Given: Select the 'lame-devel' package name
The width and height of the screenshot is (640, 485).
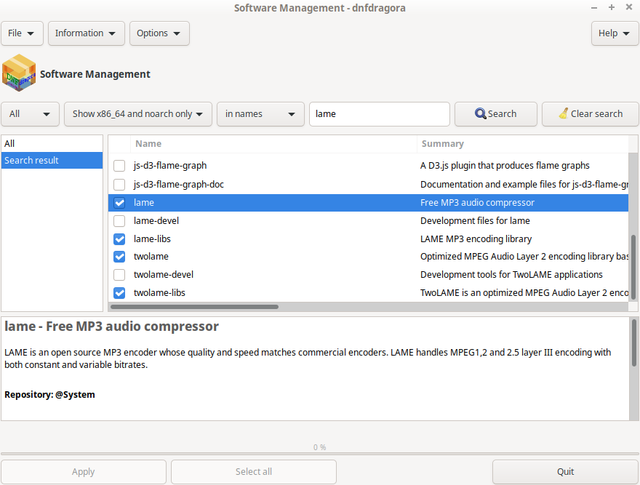Looking at the screenshot, I should [156, 221].
